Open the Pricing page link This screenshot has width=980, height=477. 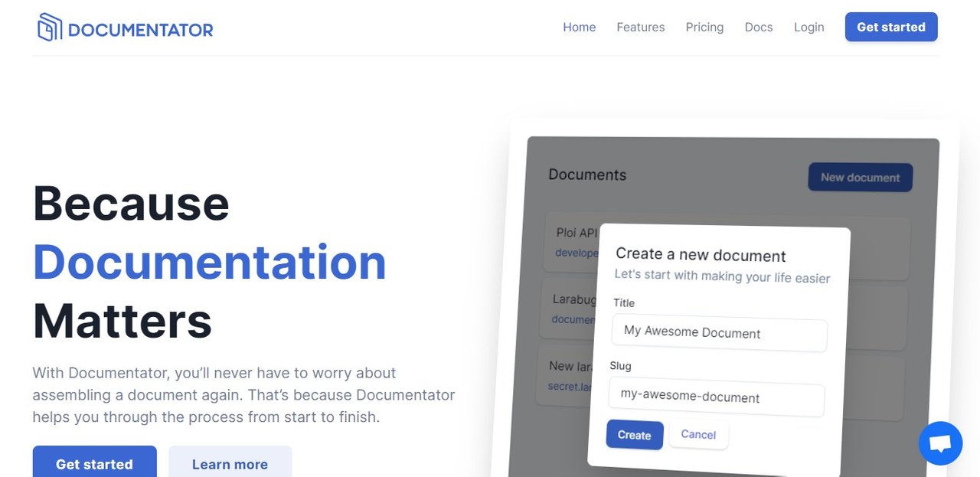point(704,27)
